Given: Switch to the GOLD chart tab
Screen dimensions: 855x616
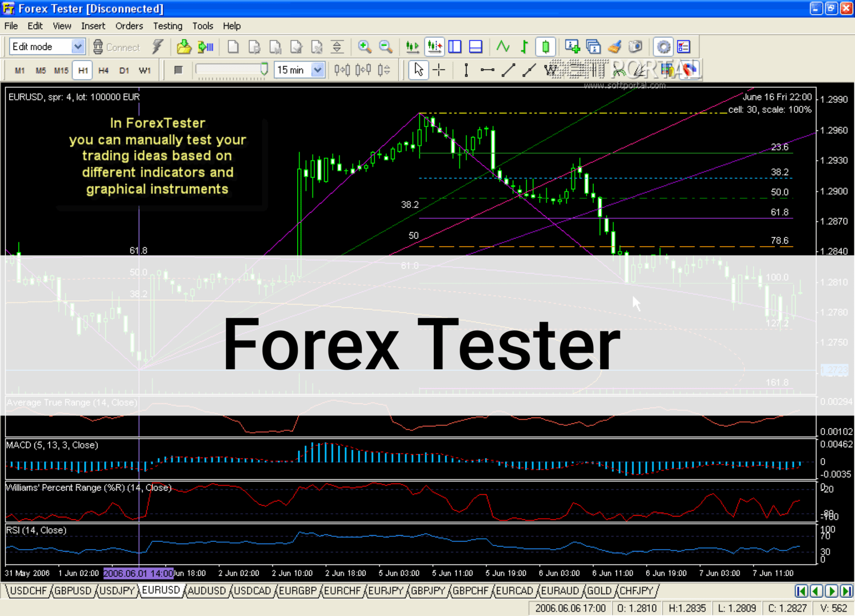Looking at the screenshot, I should (599, 591).
